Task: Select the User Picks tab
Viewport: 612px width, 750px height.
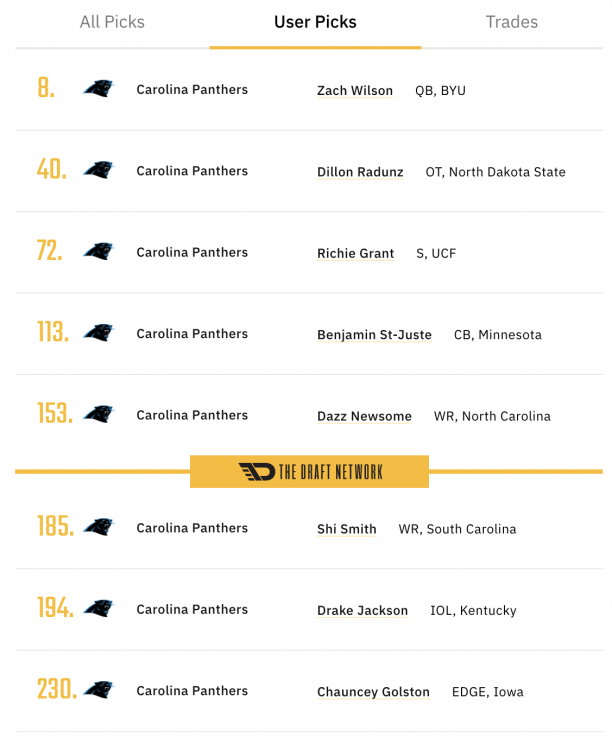Action: point(315,22)
